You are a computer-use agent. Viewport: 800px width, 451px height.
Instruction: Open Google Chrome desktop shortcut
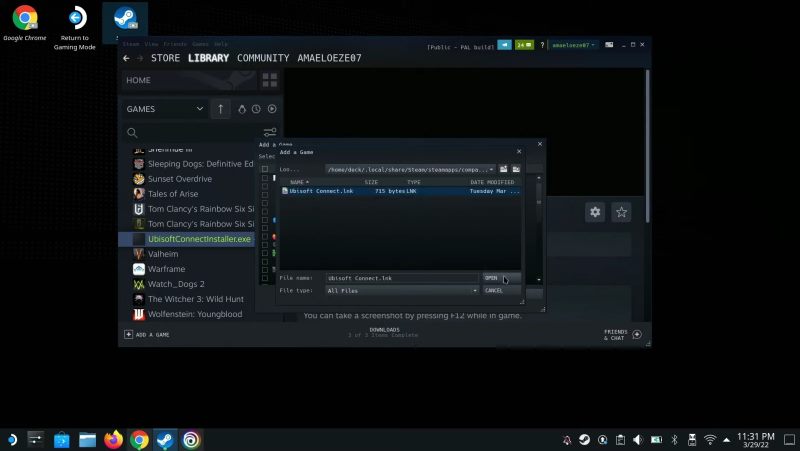(x=24, y=23)
